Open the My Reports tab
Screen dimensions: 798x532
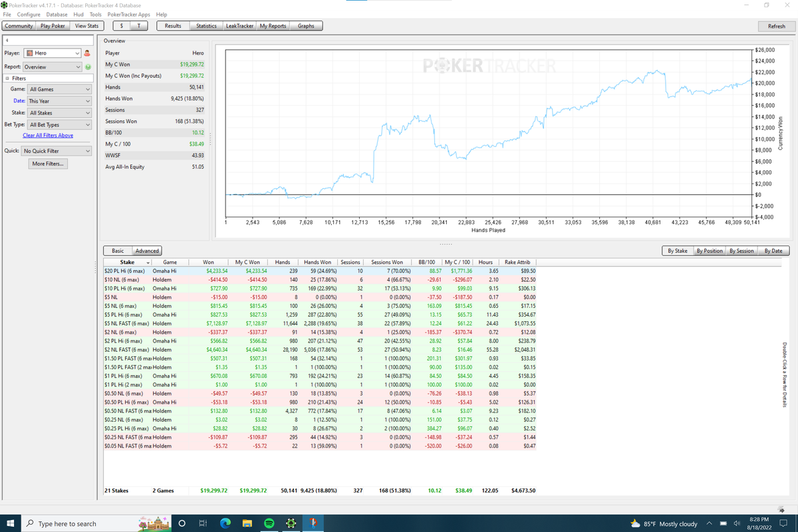pos(273,26)
